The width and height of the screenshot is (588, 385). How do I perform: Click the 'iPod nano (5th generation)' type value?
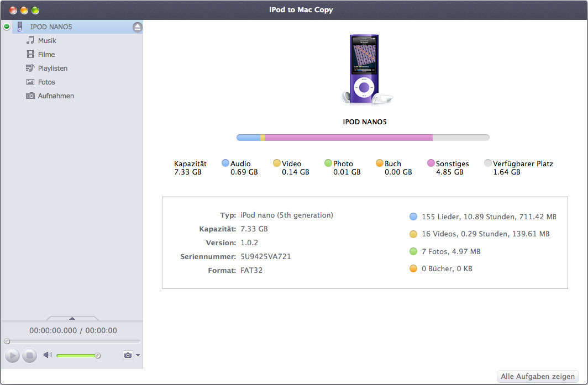pos(286,215)
